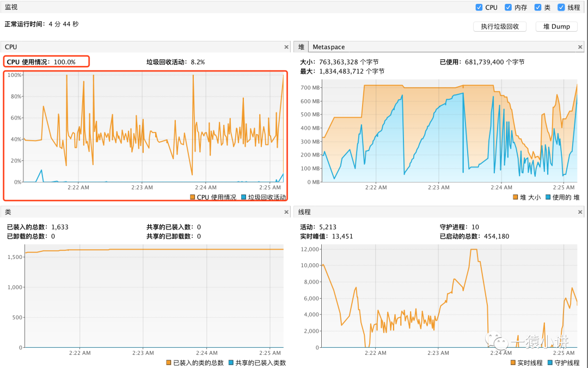
Task: Close the CPU panel with its X icon
Action: [286, 47]
